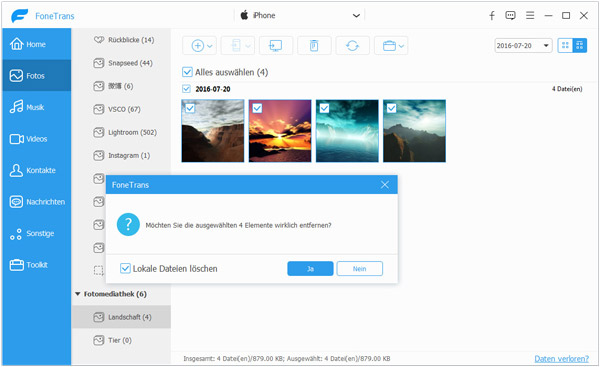Click the Apple device icon

pyautogui.click(x=244, y=15)
